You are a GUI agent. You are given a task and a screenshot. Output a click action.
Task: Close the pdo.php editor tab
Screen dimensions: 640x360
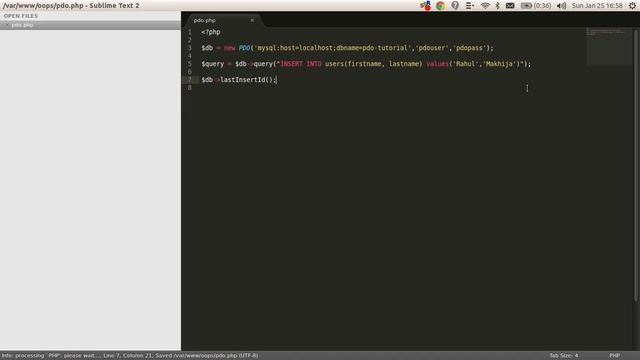pyautogui.click(x=252, y=20)
